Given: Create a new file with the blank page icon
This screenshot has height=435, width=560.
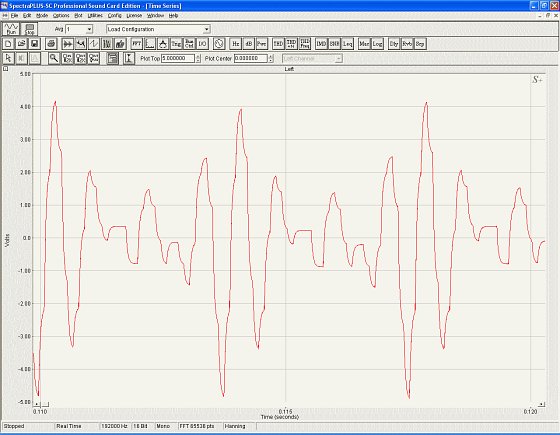Looking at the screenshot, I should (x=8, y=44).
